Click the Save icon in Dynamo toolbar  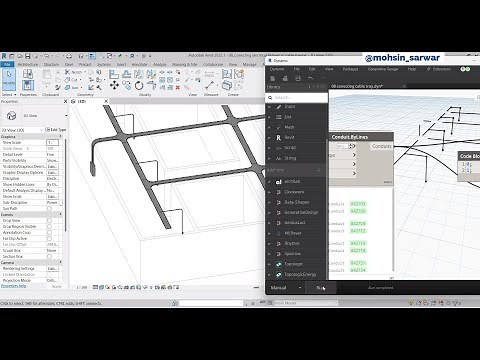(298, 78)
